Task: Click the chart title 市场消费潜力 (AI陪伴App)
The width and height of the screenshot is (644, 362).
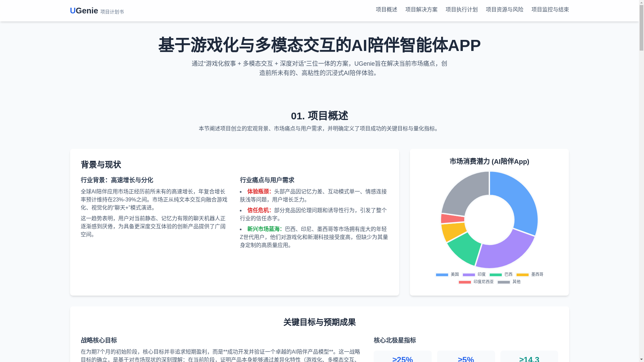Action: click(x=489, y=161)
